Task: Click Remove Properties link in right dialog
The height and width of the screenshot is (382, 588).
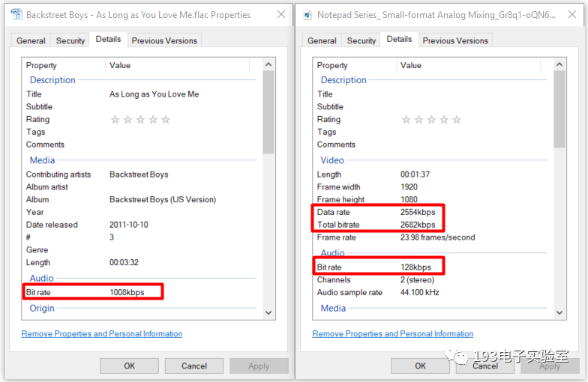Action: (x=393, y=334)
